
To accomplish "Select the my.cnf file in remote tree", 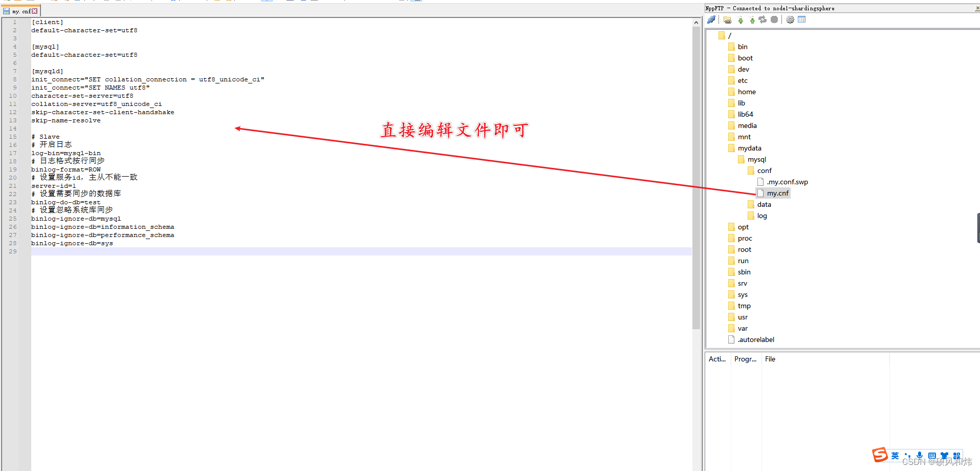I will coord(777,193).
